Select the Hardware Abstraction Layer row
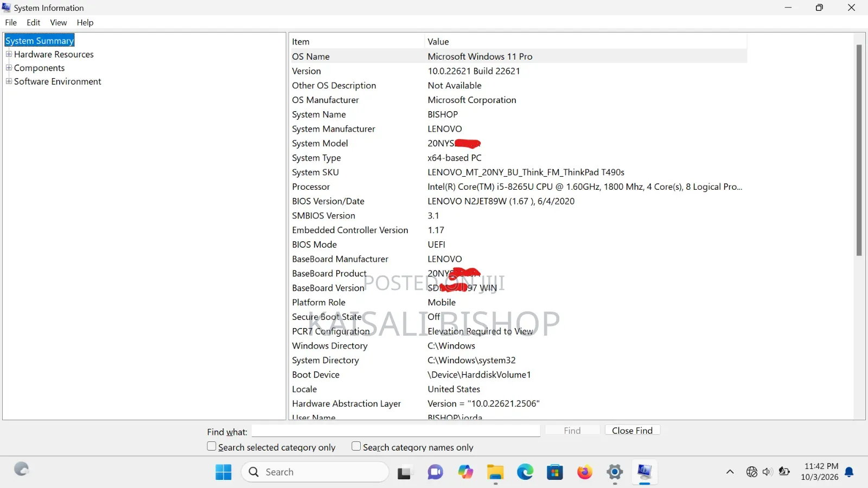Screen dimensions: 868x488 click(x=519, y=403)
